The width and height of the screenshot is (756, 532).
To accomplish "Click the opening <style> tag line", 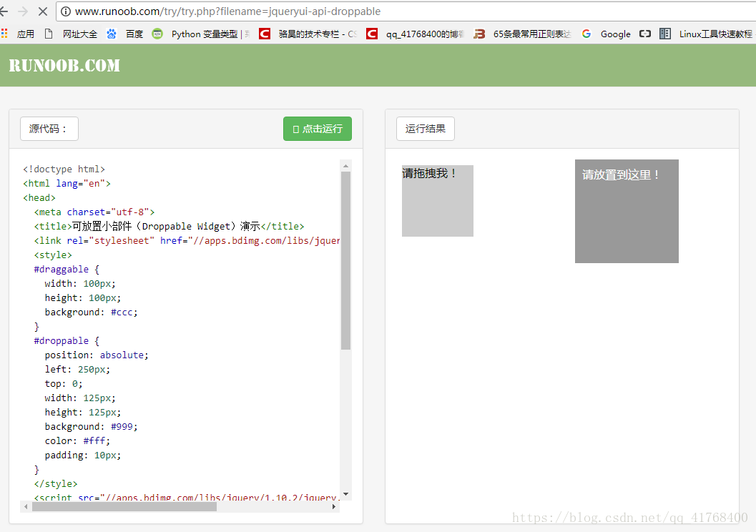I will click(x=53, y=255).
